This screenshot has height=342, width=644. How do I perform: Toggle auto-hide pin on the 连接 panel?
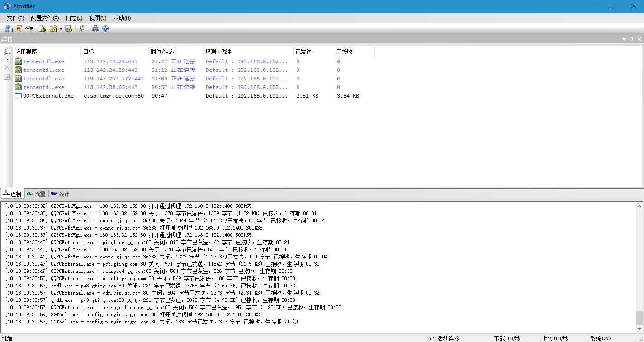pyautogui.click(x=632, y=40)
